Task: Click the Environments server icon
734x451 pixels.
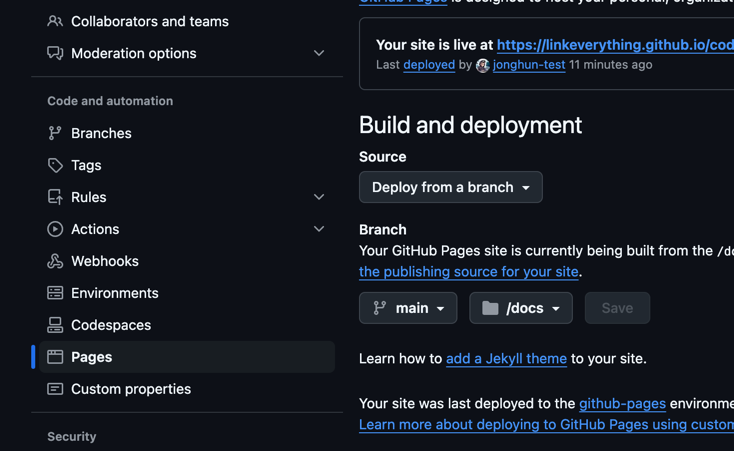Action: click(x=55, y=293)
